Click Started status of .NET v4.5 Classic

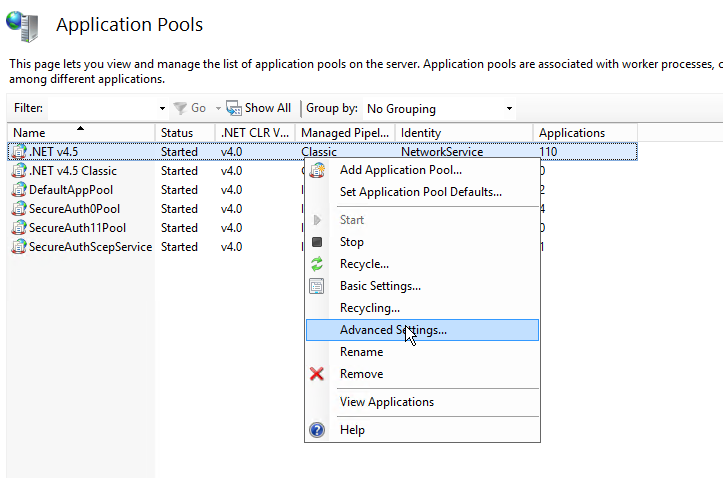[179, 171]
